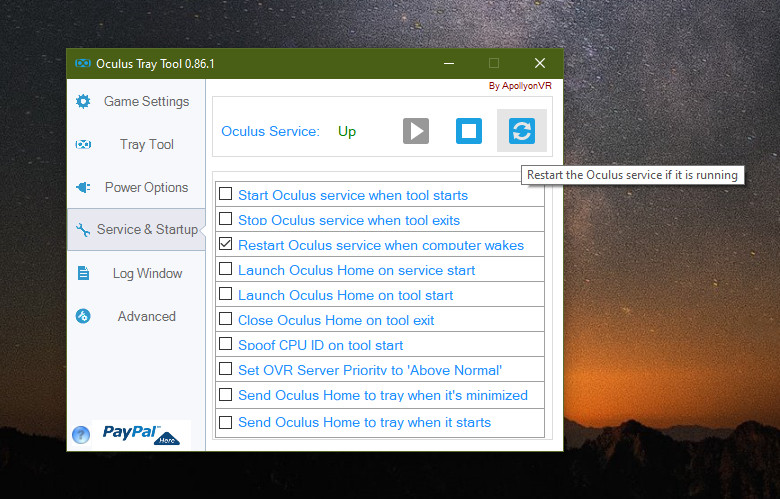Check Send Oculus Home to tray when it starts
Image resolution: width=780 pixels, height=499 pixels.
tap(225, 422)
